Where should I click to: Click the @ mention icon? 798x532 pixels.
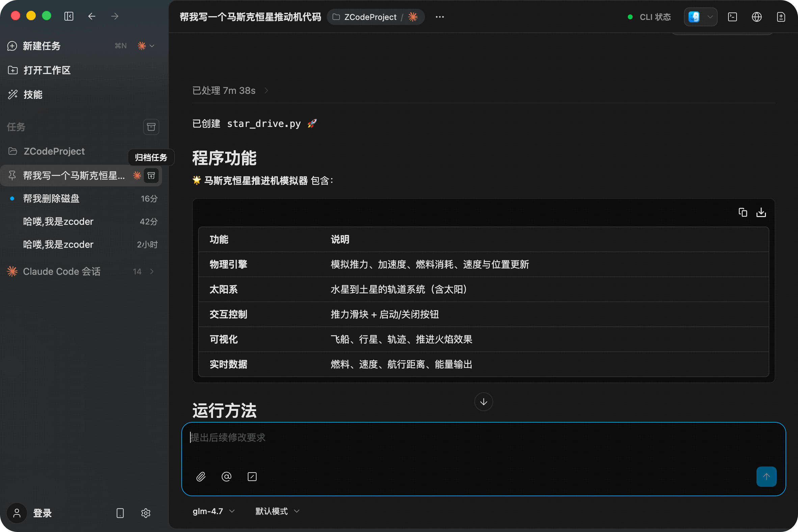pyautogui.click(x=226, y=477)
